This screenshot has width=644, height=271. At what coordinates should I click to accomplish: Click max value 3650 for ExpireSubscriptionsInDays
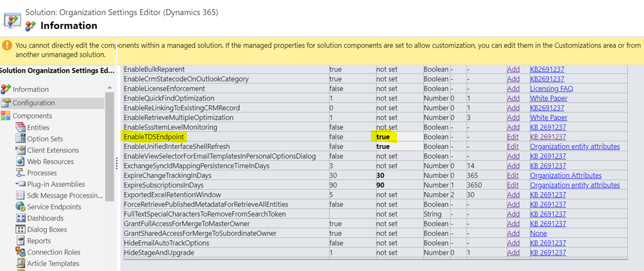[x=474, y=185]
